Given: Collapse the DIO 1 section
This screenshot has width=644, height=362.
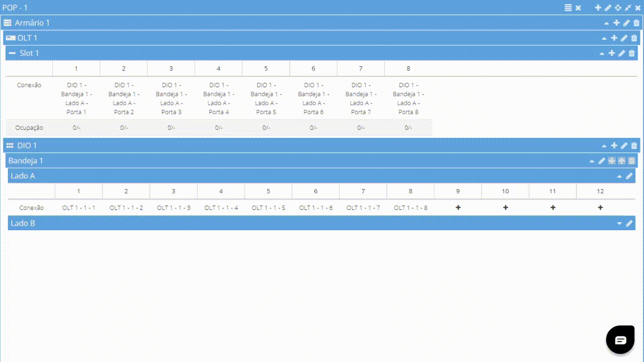Looking at the screenshot, I should pos(604,146).
